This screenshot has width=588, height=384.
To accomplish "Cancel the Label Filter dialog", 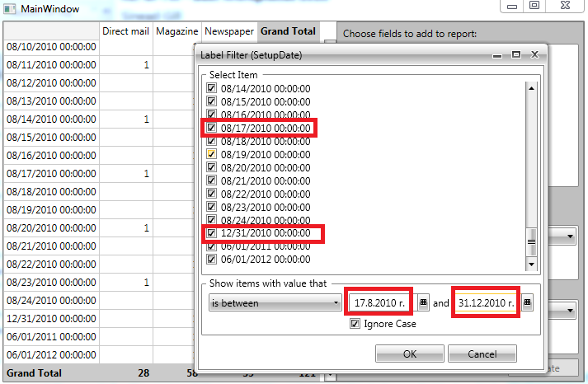I will coord(482,354).
